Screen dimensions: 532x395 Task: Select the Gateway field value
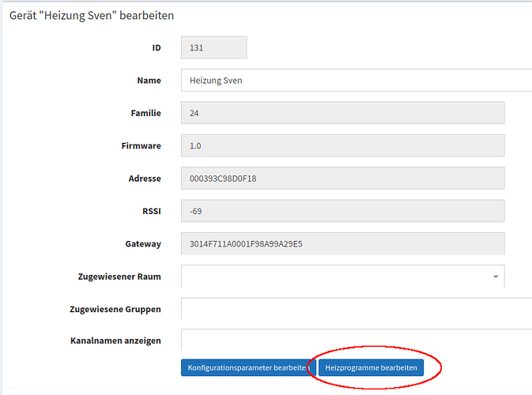pyautogui.click(x=342, y=243)
